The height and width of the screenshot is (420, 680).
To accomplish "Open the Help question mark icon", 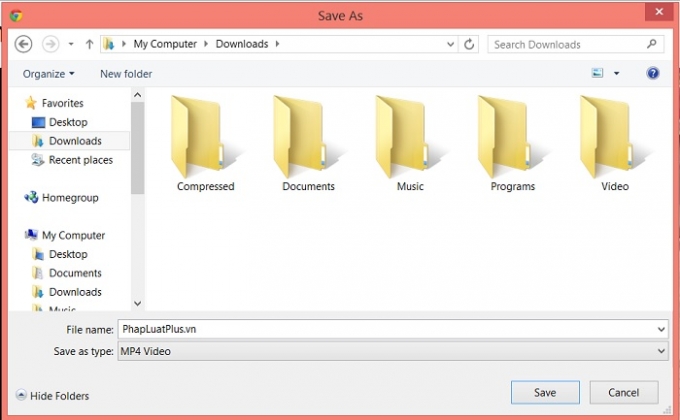I will point(653,73).
